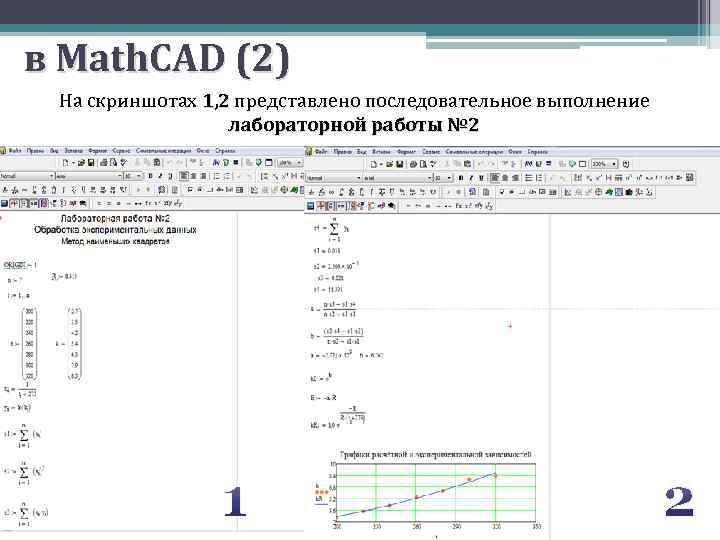This screenshot has width=720, height=540.
Task: Click the graph title in right worksheet
Action: pos(435,454)
